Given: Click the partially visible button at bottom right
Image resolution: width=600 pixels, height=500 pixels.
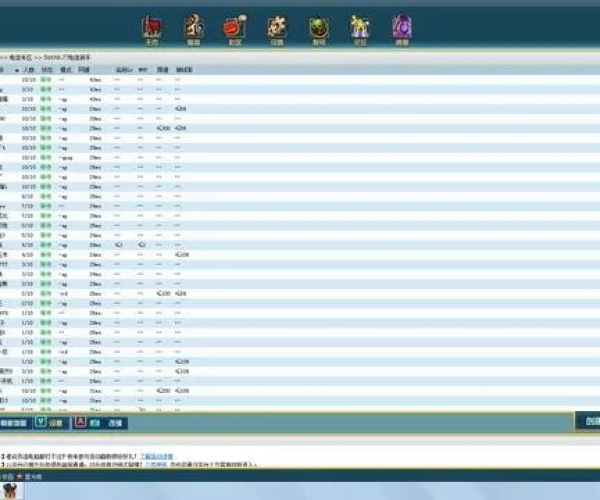Looking at the screenshot, I should point(590,421).
